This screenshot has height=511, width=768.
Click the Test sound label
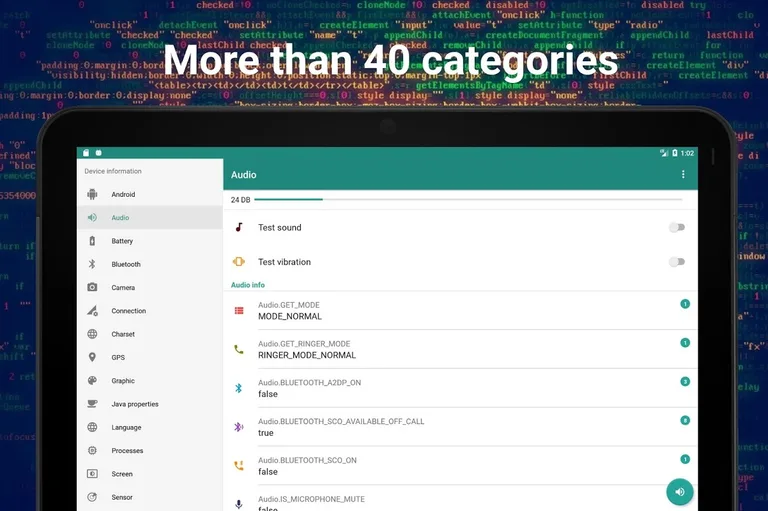point(280,227)
